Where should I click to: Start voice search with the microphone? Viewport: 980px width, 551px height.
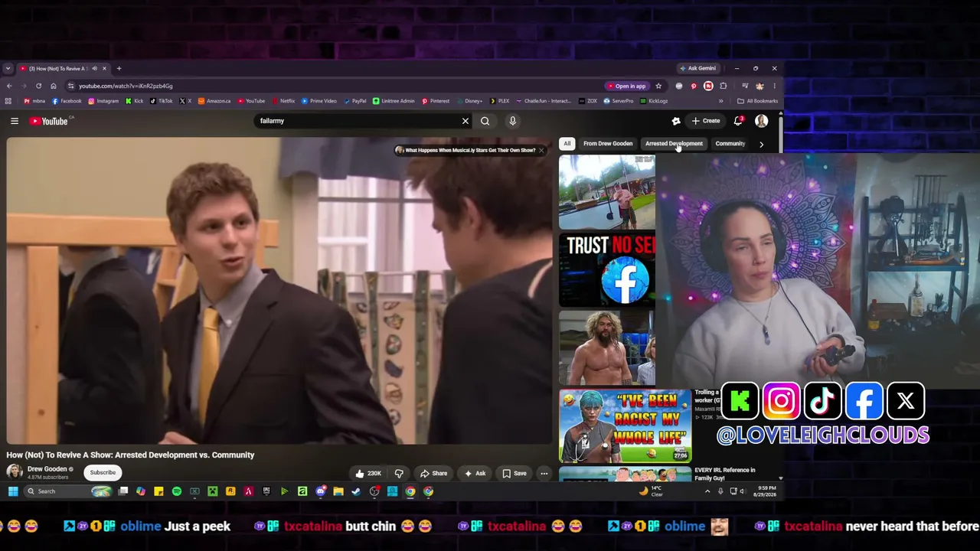pyautogui.click(x=512, y=121)
